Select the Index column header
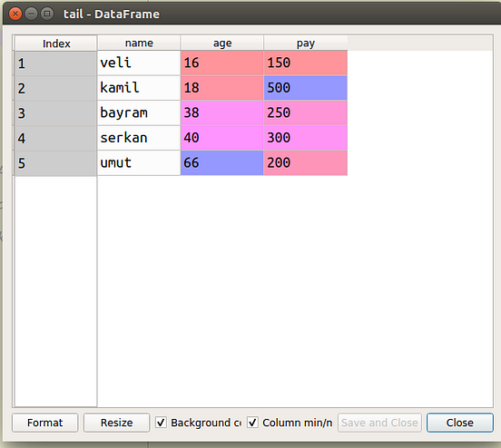The width and height of the screenshot is (501, 448). tap(56, 44)
